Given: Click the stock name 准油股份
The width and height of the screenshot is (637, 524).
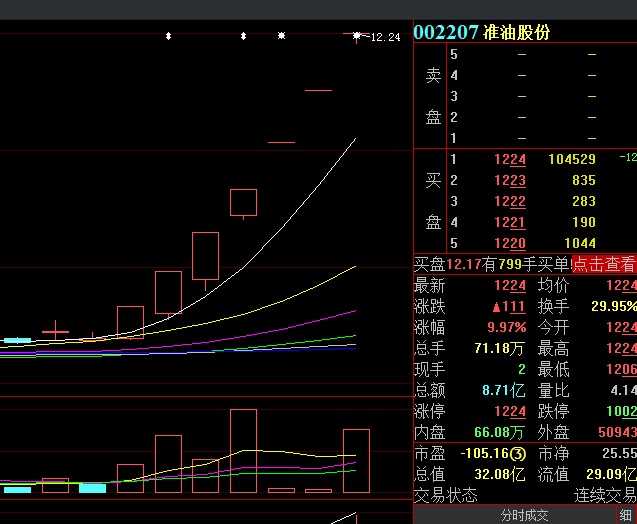Looking at the screenshot, I should 516,32.
